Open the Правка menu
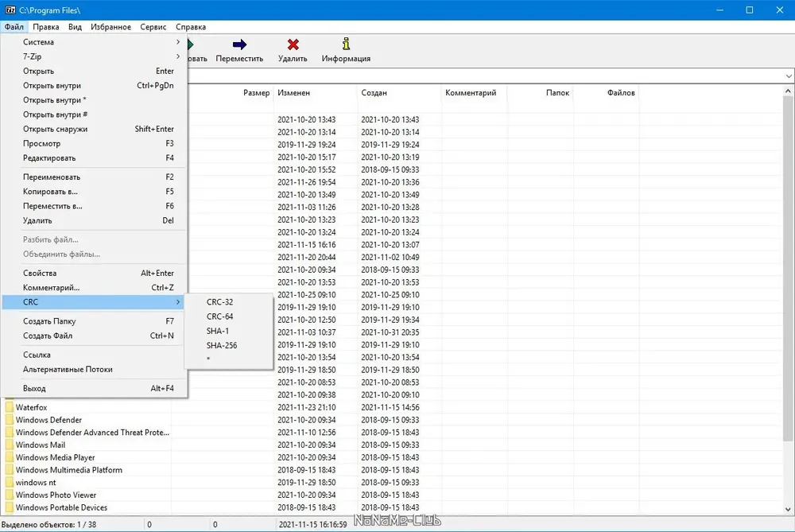Screen dimensions: 795x532 (x=45, y=27)
